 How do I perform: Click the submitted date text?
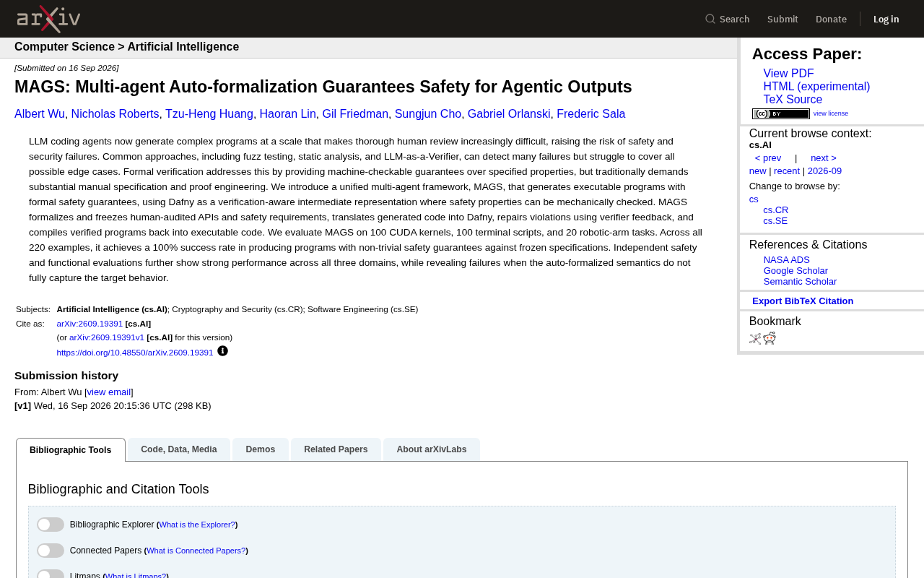click(66, 68)
